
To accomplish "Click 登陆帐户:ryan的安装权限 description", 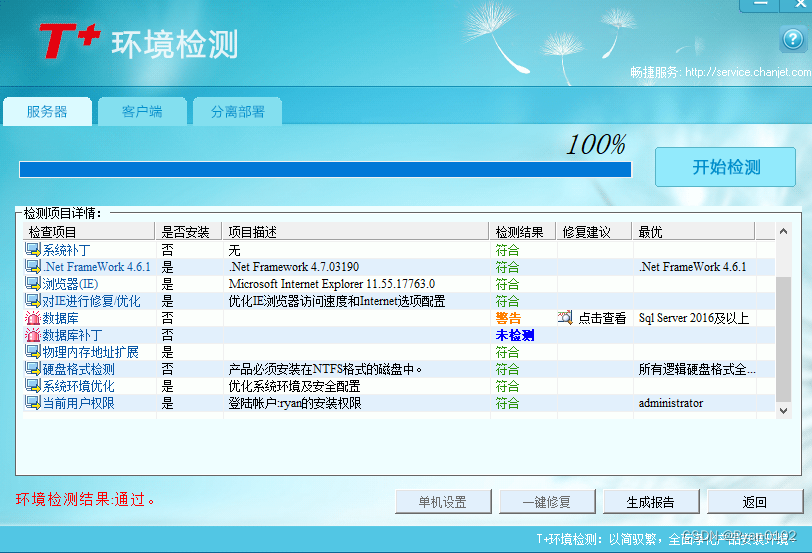I will (295, 403).
